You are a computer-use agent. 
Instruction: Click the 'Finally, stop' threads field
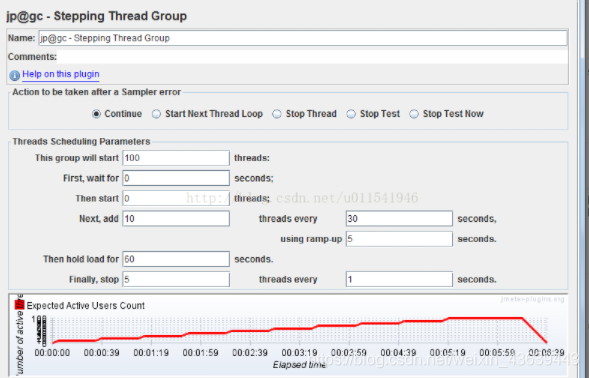pos(176,280)
